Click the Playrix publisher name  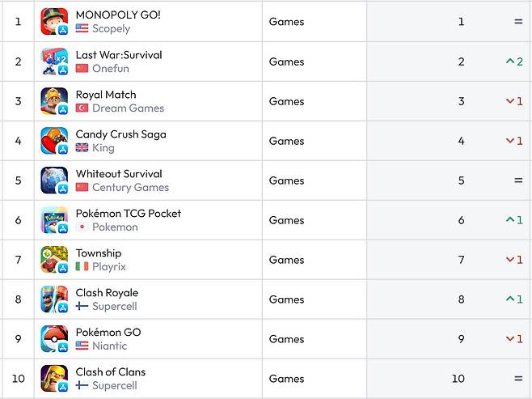(x=109, y=267)
